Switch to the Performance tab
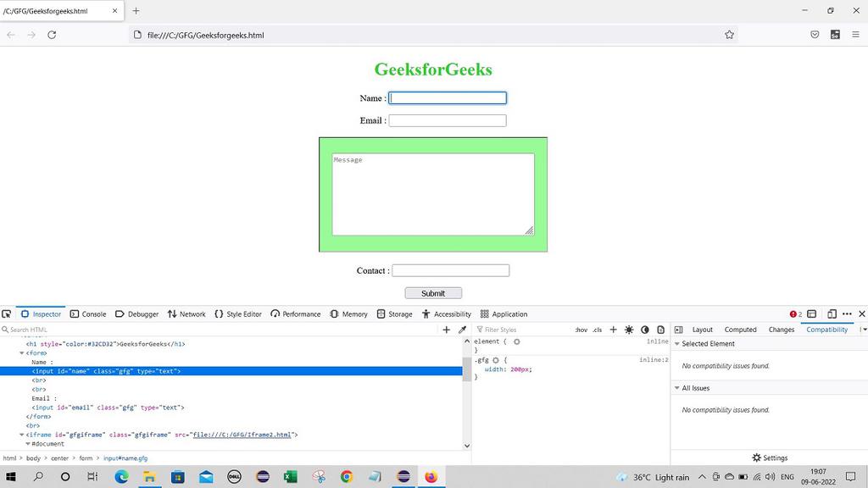The image size is (868, 488). (x=296, y=313)
